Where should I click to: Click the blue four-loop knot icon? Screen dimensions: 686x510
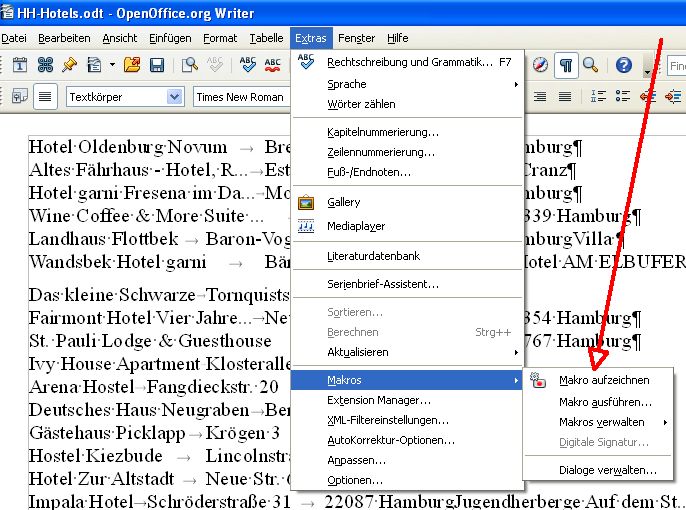tap(45, 65)
